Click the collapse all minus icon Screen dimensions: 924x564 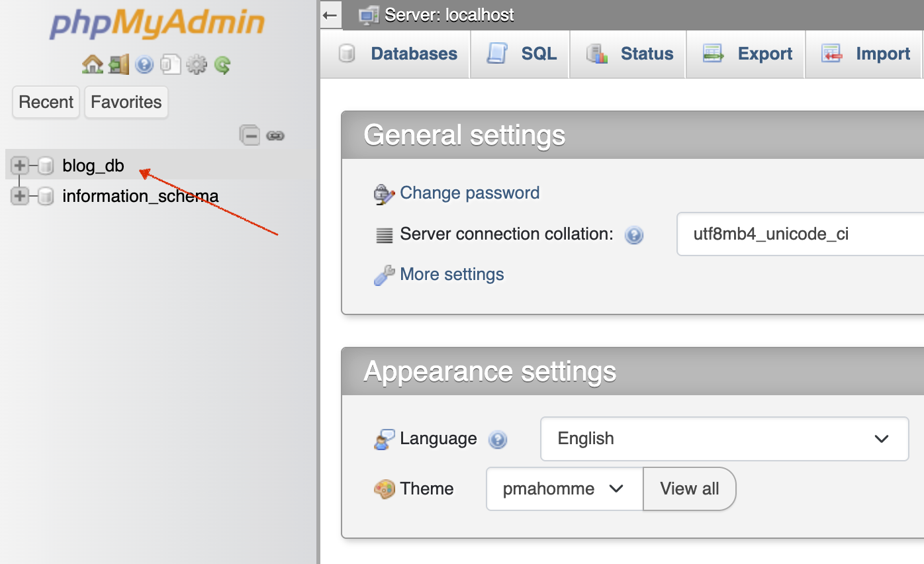coord(250,135)
